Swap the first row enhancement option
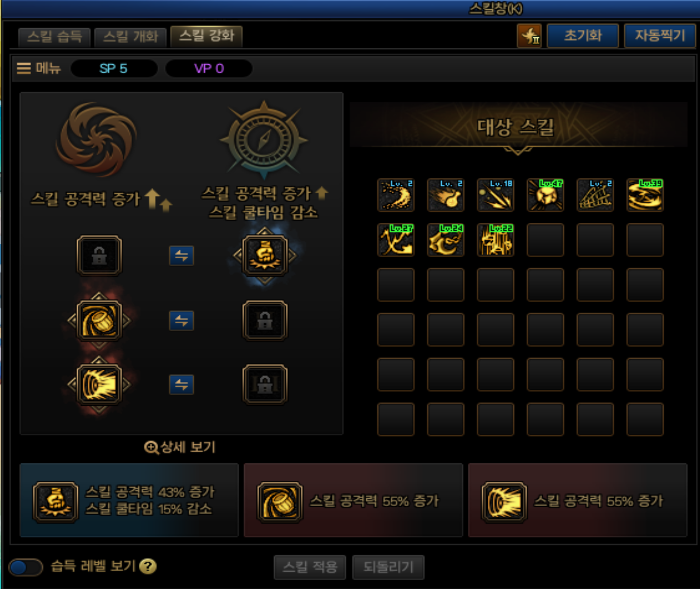The image size is (700, 589). [181, 255]
